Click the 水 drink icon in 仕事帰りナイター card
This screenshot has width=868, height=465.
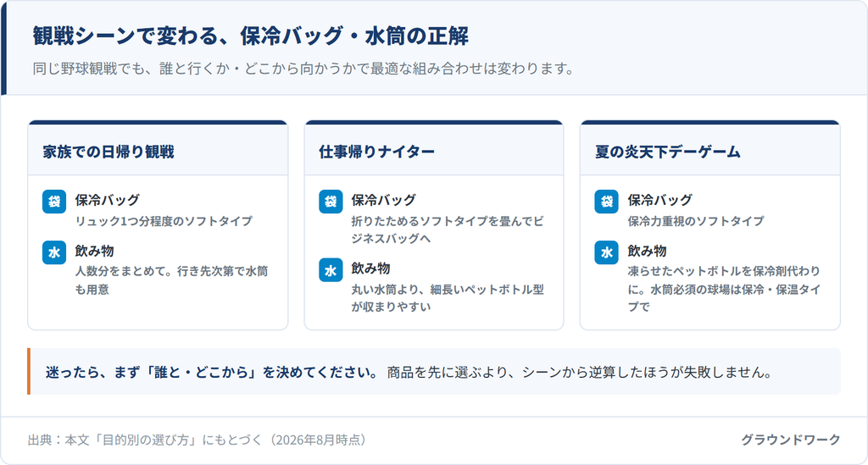tap(331, 270)
